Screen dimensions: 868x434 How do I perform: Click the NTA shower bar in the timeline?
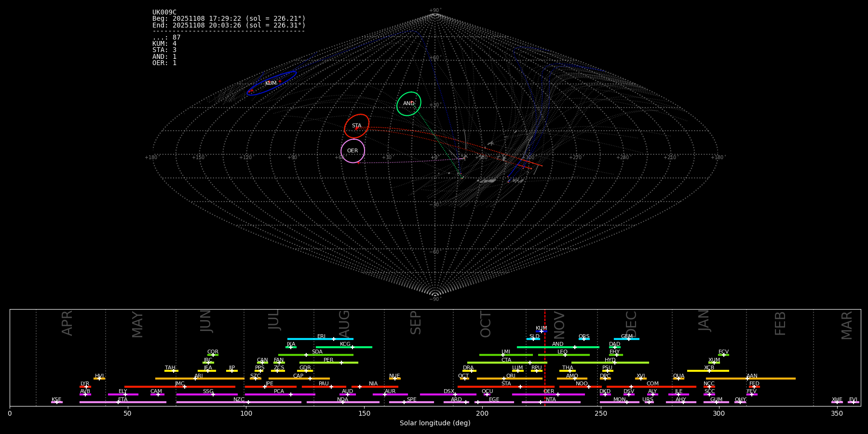coord(551,402)
